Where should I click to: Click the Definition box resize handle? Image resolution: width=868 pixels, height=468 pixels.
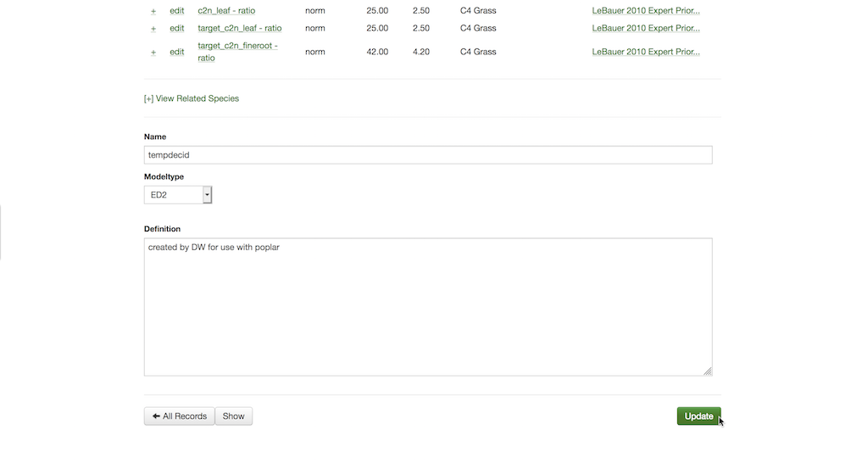coord(708,370)
